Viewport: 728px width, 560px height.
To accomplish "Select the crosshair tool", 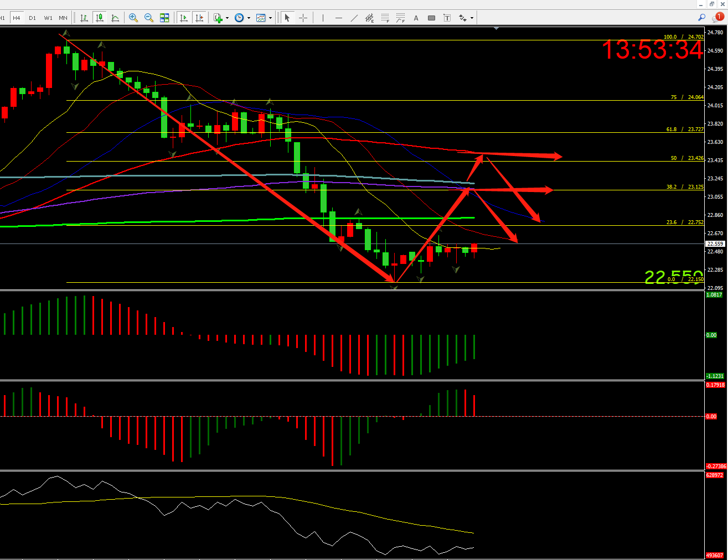I will pos(303,18).
